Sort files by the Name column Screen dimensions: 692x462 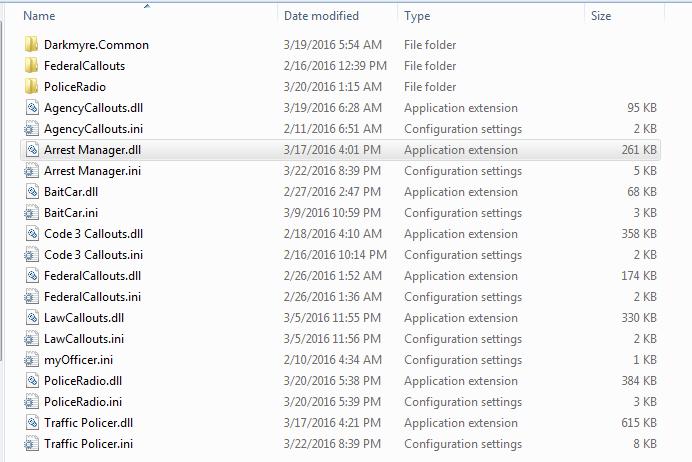pyautogui.click(x=39, y=16)
